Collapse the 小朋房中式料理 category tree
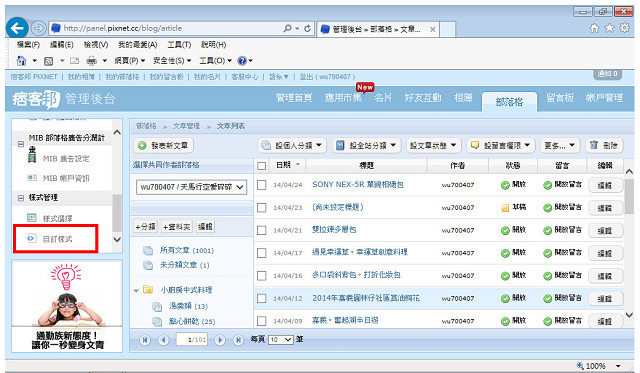 (136, 290)
